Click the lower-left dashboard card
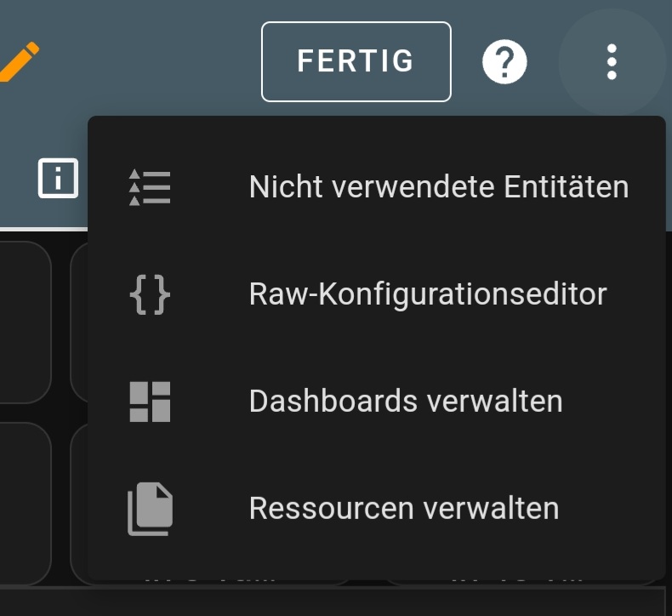Image resolution: width=672 pixels, height=616 pixels. (24, 502)
